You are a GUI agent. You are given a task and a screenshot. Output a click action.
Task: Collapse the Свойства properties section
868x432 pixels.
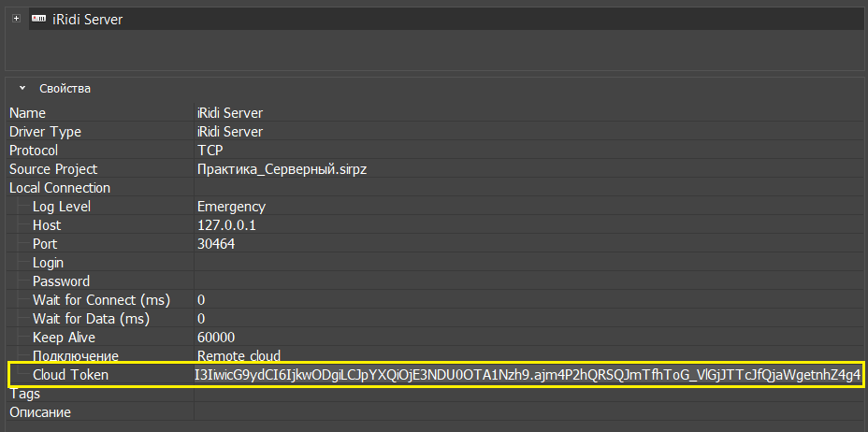[22, 89]
